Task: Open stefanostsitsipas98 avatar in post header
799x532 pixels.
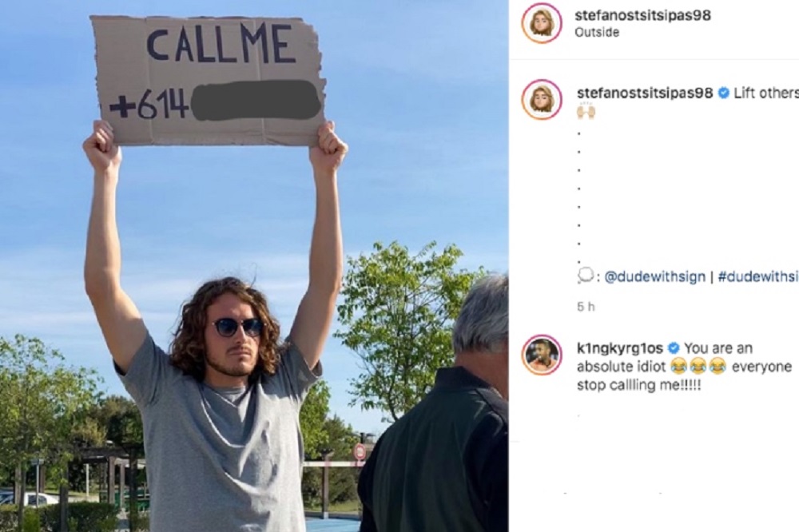Action: coord(542,22)
